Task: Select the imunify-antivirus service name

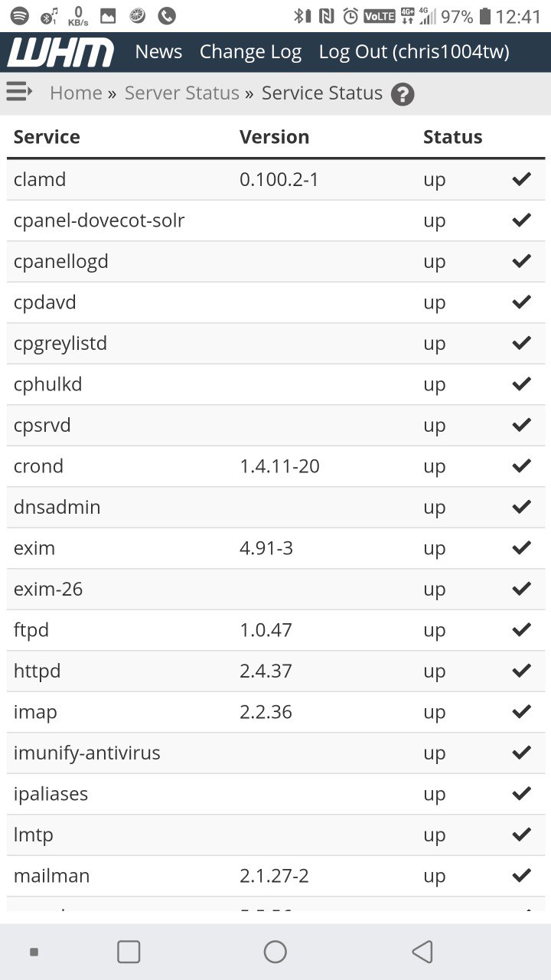Action: tap(87, 753)
